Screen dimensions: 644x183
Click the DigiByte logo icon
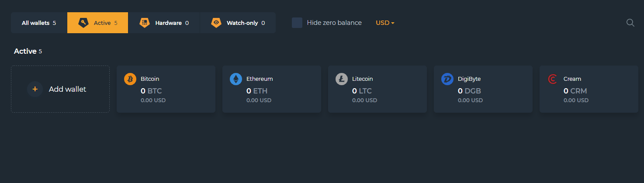tap(447, 79)
